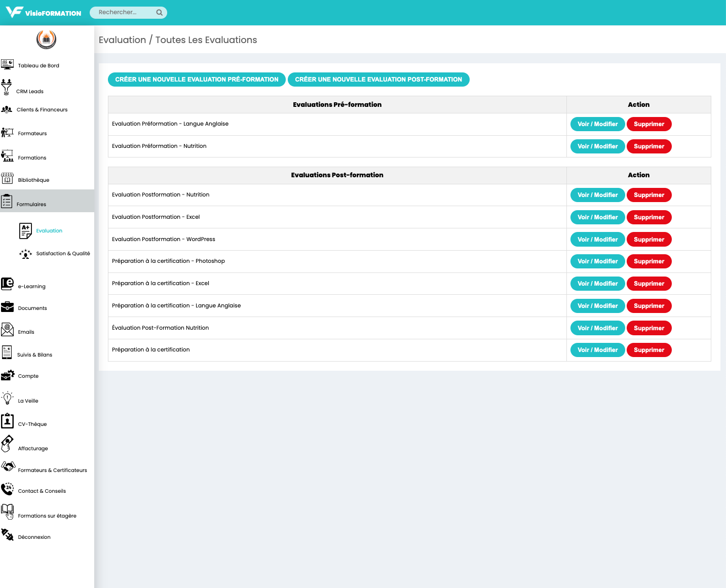Voir / Modifier certification Langue Anglaise
726x588 pixels.
pyautogui.click(x=598, y=306)
